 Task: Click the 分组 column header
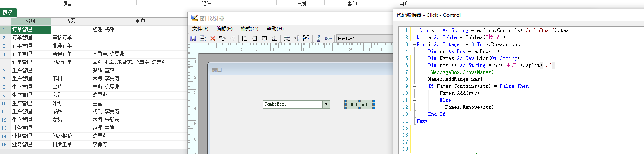coord(31,21)
